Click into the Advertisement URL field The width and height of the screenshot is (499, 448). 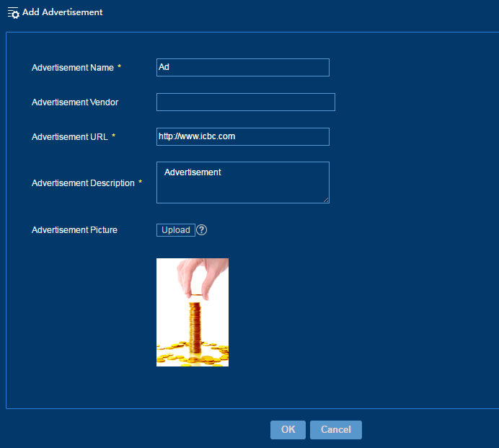tap(243, 137)
